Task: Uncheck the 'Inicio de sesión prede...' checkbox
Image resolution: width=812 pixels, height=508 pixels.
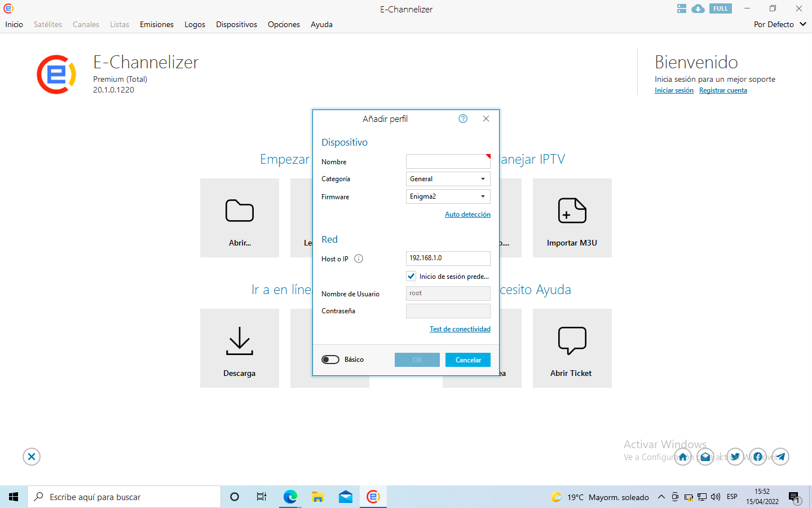Action: (411, 277)
